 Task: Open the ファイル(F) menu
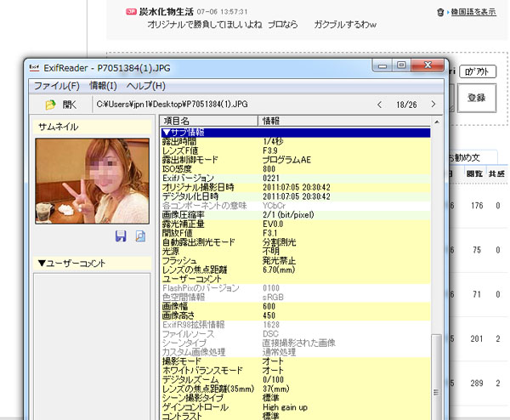56,86
